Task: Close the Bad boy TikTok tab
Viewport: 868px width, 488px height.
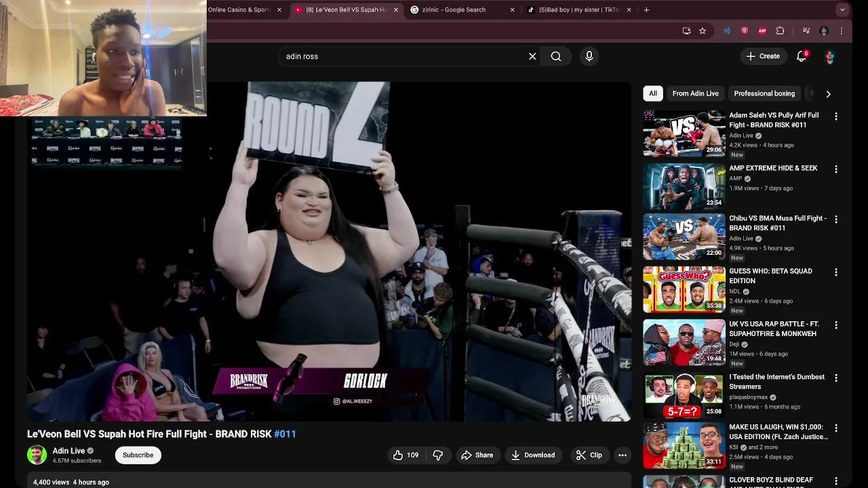Action: click(629, 9)
